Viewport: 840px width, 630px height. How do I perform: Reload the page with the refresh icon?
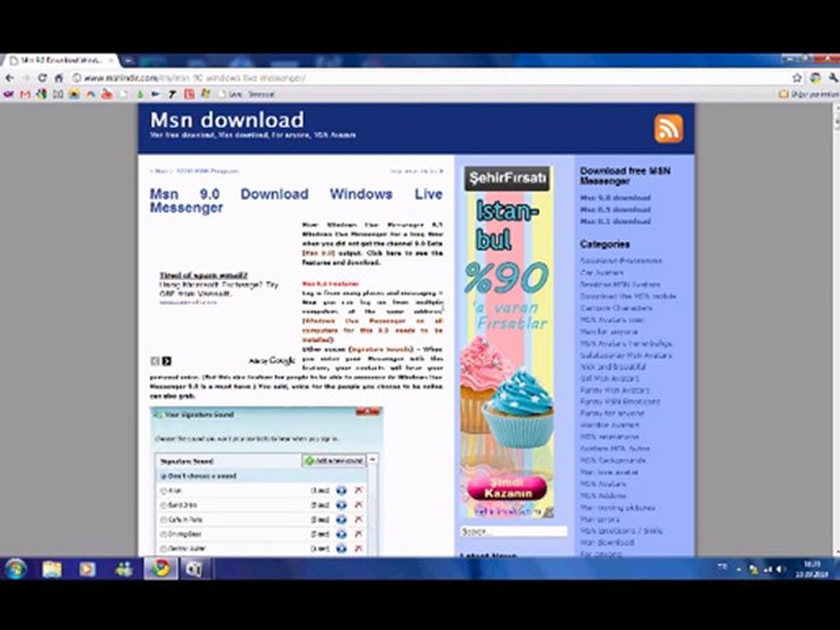42,78
